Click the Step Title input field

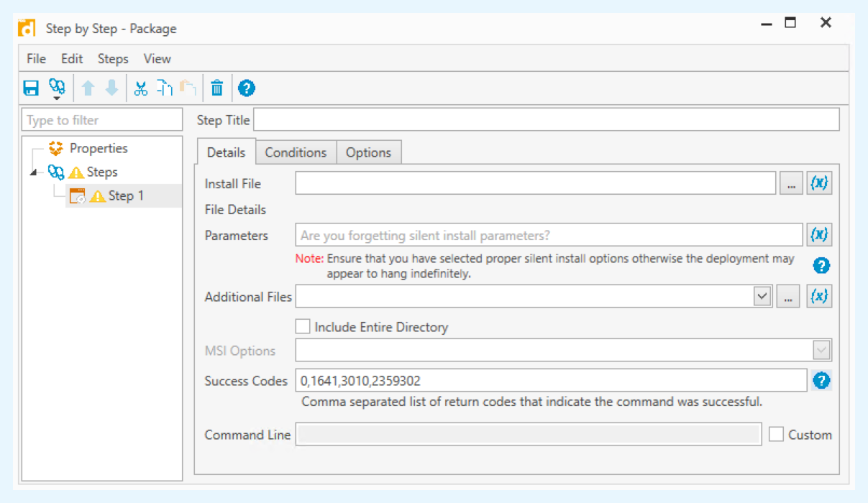[x=547, y=120]
